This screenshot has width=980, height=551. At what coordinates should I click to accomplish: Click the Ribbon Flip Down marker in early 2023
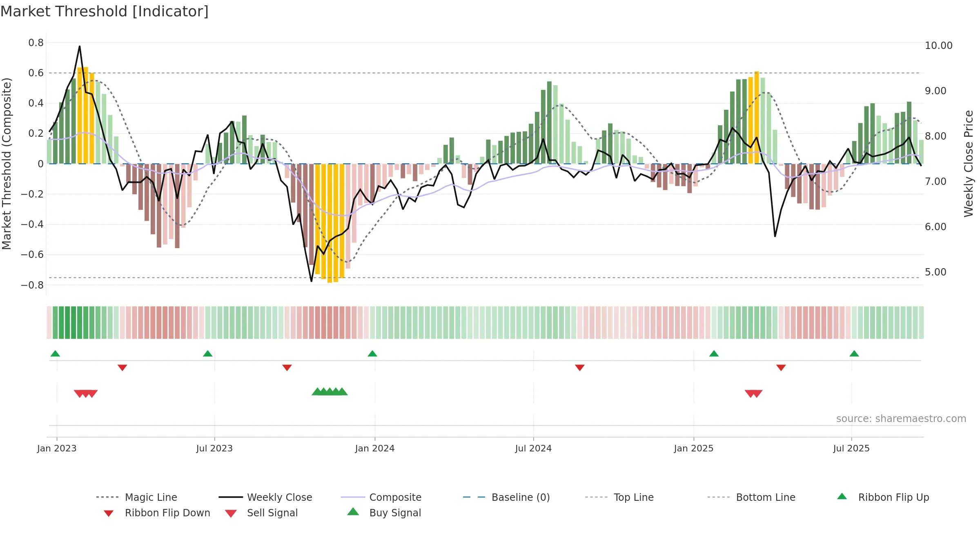click(x=122, y=367)
